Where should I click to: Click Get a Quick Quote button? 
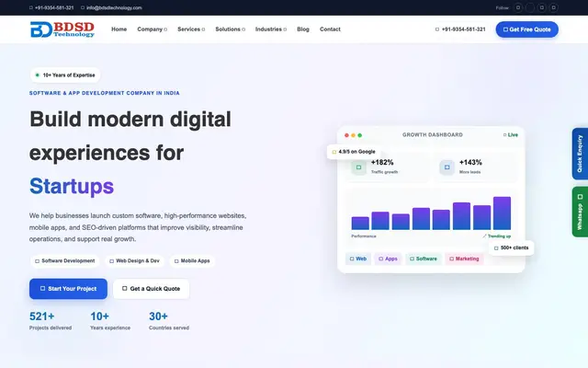[x=151, y=289]
